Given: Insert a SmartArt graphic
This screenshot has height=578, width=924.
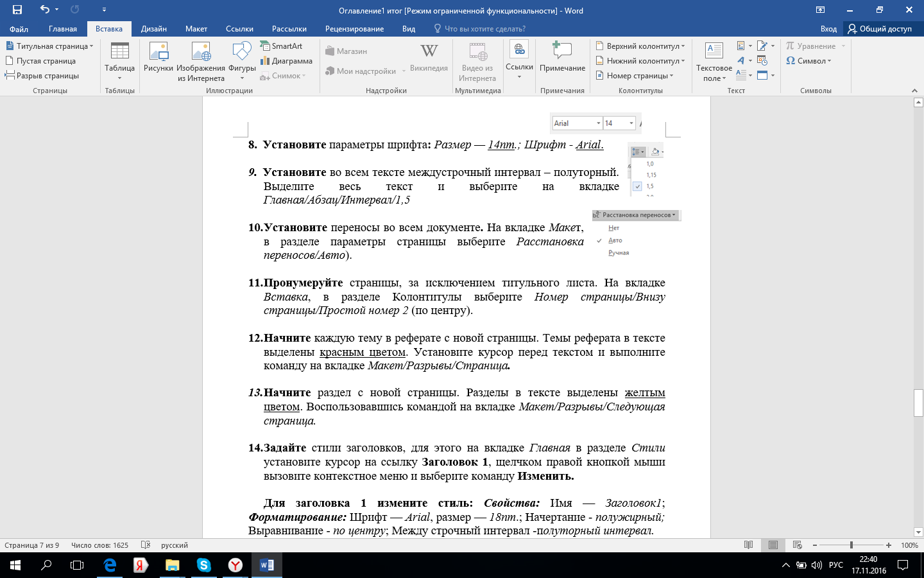Looking at the screenshot, I should 281,46.
